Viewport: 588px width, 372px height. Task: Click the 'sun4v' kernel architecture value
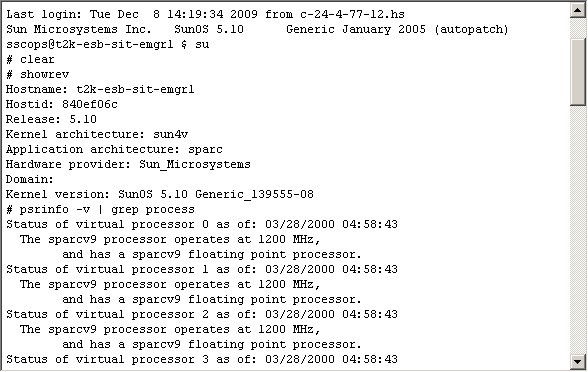coord(171,134)
